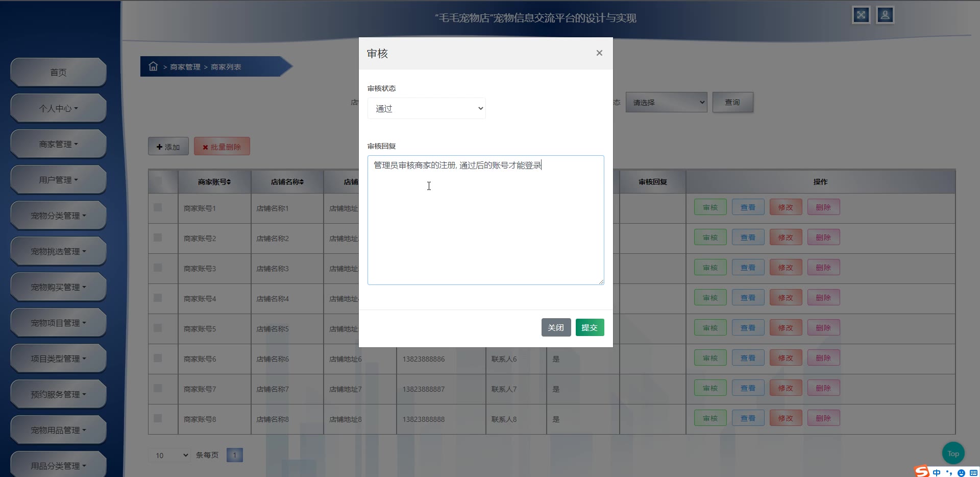Expand the 宠物用品管理 sidebar menu
This screenshot has width=980, height=477.
pyautogui.click(x=58, y=430)
